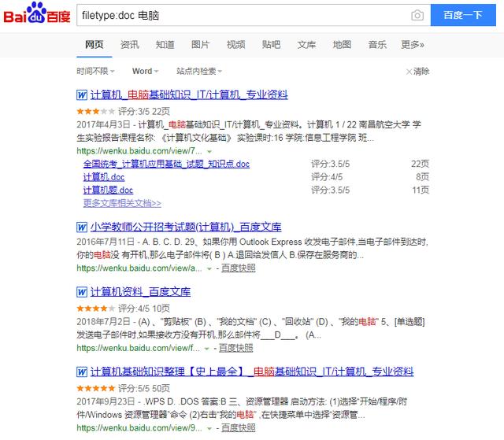Click 11页 page count for 计算机题.doc

[x=421, y=190]
